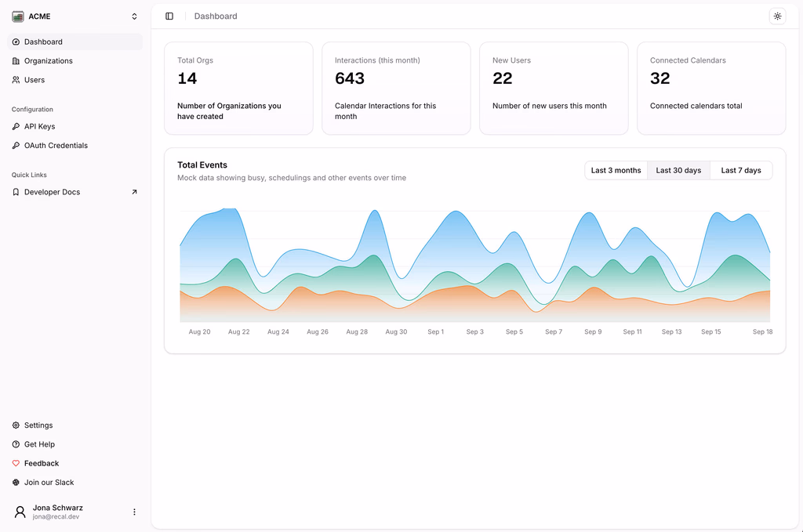Click the ACME calendar logo icon

[x=18, y=16]
